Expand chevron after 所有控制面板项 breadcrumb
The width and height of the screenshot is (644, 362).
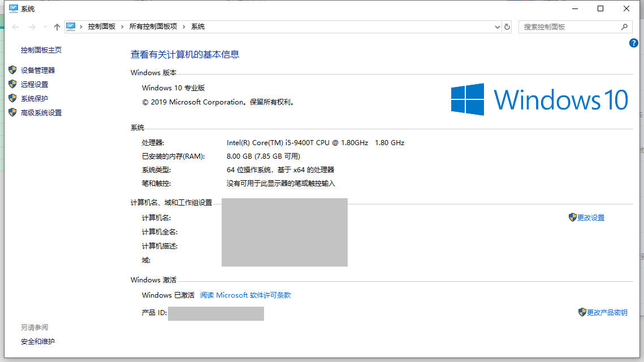pos(184,27)
